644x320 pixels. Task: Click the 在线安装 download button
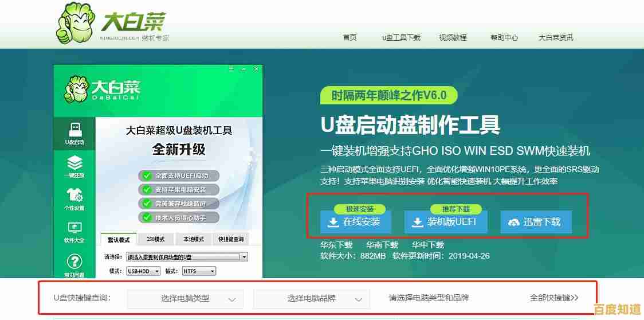(x=356, y=222)
